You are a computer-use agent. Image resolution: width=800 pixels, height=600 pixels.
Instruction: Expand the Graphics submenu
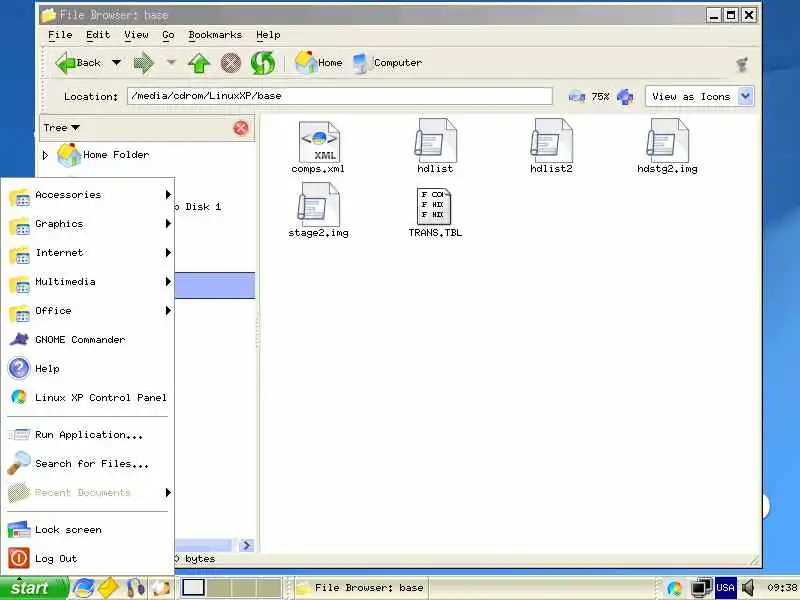(90, 224)
